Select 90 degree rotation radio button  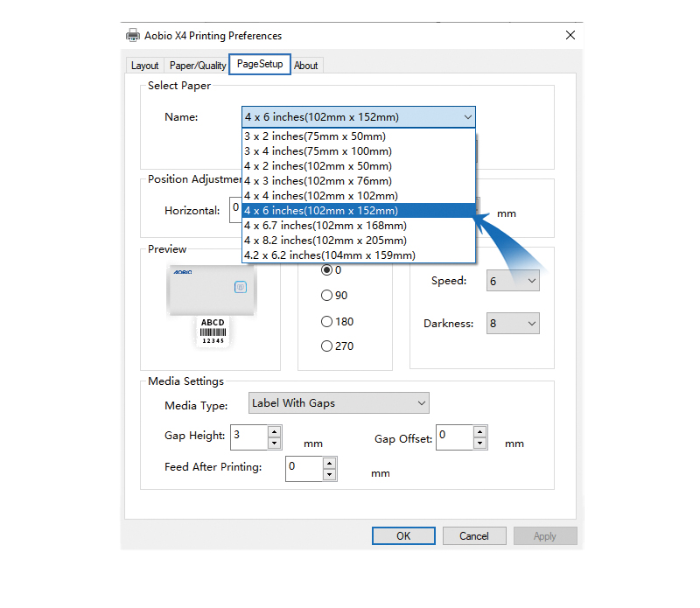326,296
